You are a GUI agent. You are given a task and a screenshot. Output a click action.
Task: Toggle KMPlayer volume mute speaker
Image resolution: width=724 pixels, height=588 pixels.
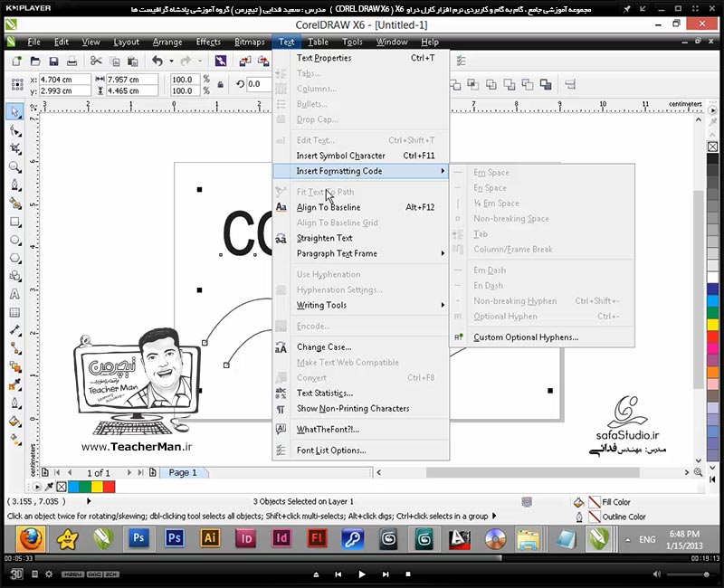point(657,574)
